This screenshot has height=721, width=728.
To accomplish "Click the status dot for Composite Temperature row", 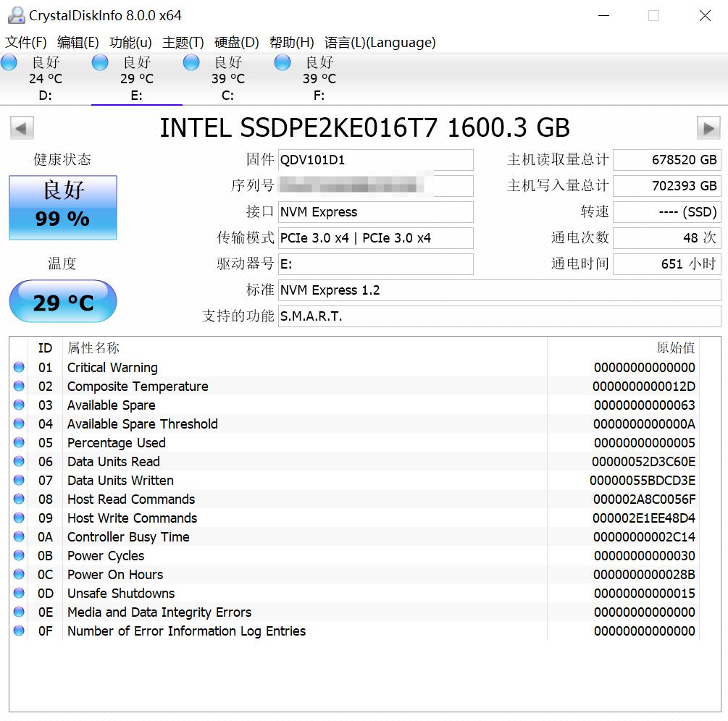I will [19, 385].
